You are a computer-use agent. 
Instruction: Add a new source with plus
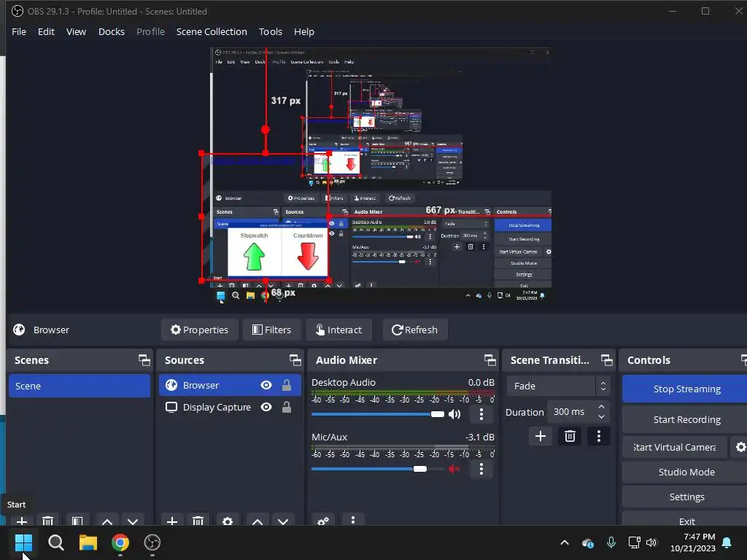(172, 521)
